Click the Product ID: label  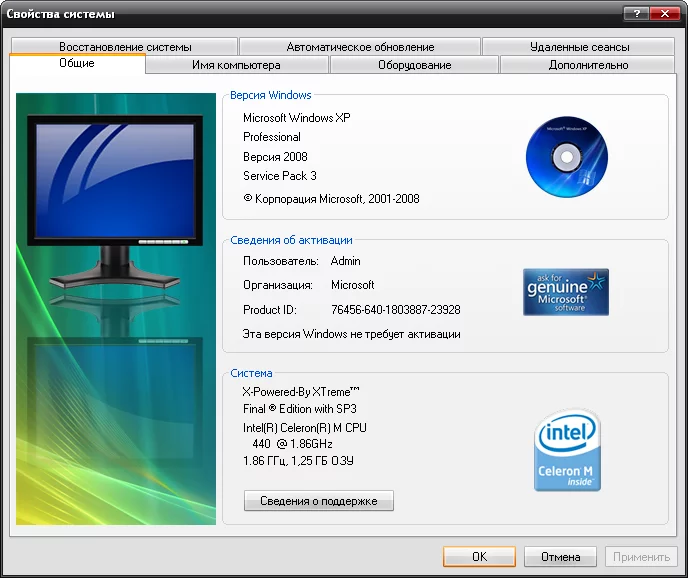pos(270,310)
